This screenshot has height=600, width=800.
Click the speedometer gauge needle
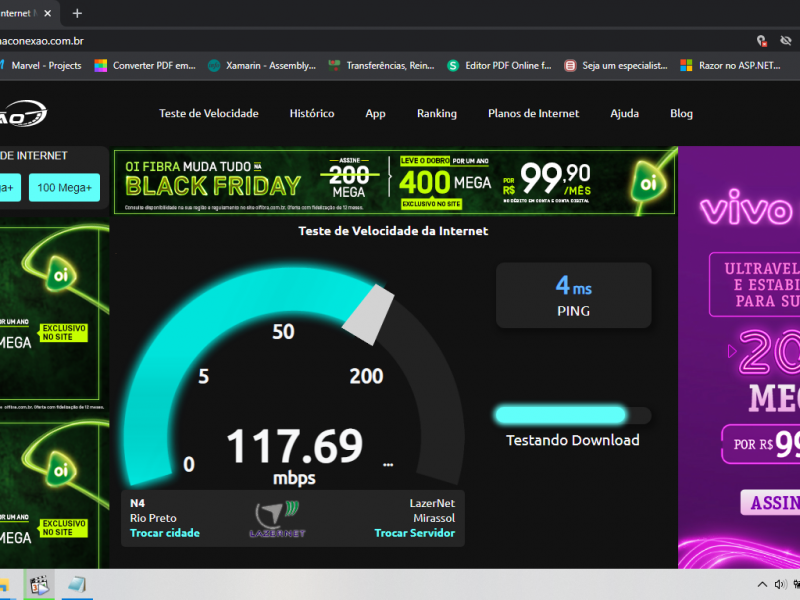368,314
